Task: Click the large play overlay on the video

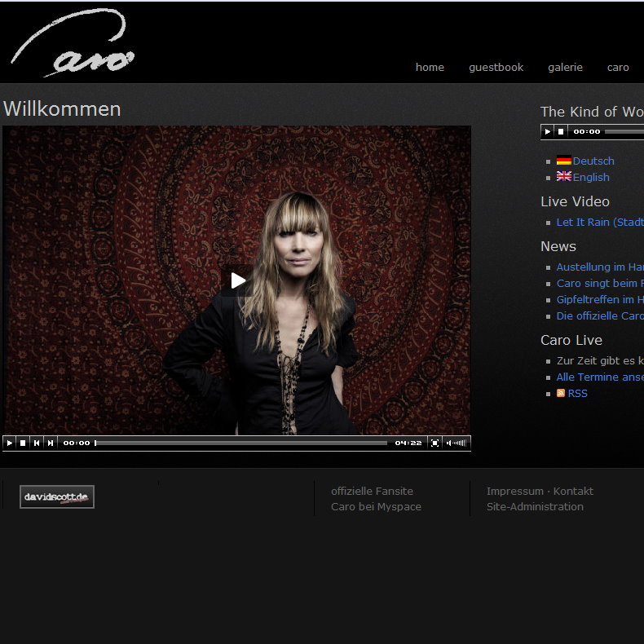Action: coord(237,280)
